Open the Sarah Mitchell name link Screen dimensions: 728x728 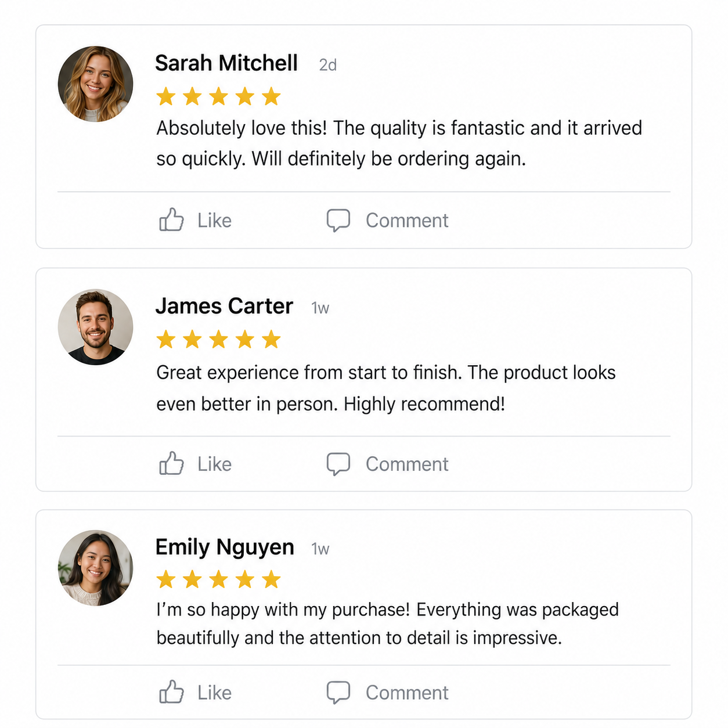coord(226,63)
